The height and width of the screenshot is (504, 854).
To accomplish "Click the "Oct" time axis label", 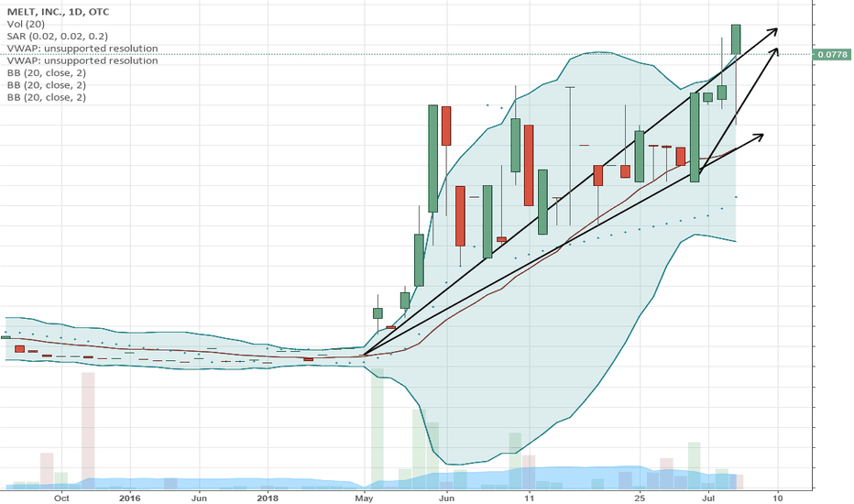I will 61,498.
